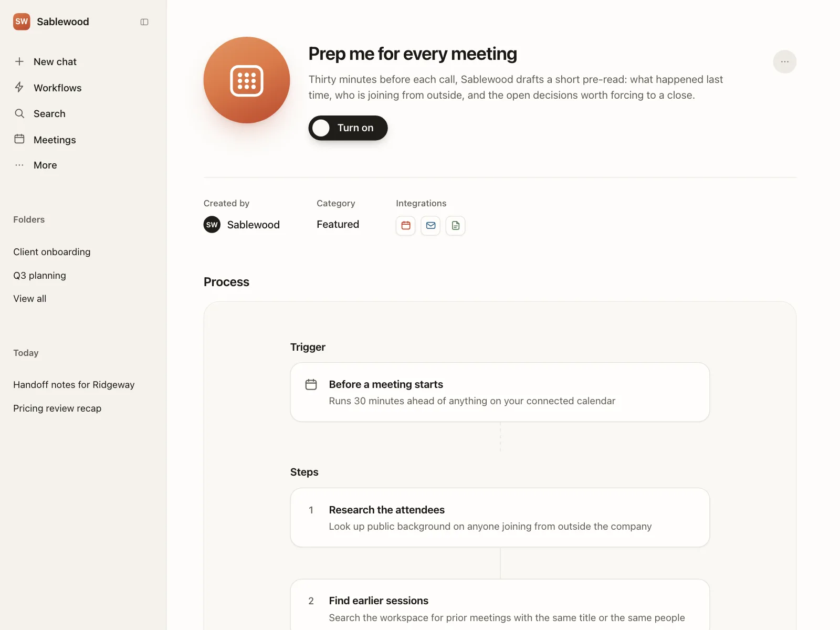
Task: Click the document integration icon
Action: (455, 226)
